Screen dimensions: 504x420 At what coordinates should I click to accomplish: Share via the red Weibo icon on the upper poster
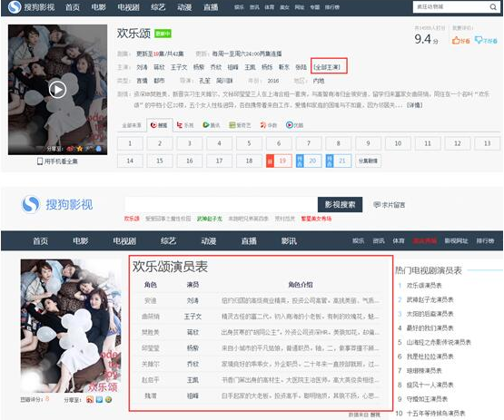(x=70, y=149)
